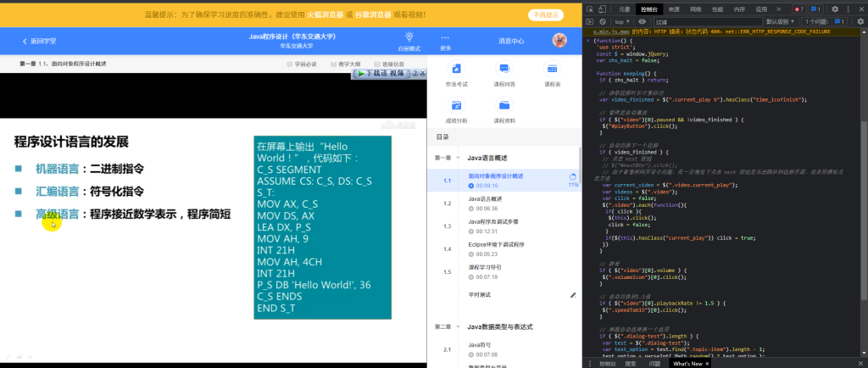Open lesson 1.3 Java程序及调试步骤

504,226
